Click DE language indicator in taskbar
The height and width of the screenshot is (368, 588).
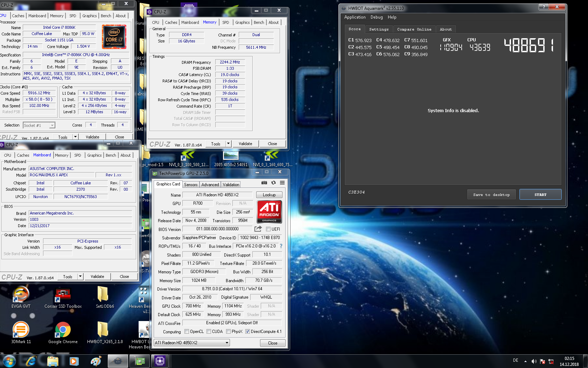[516, 360]
